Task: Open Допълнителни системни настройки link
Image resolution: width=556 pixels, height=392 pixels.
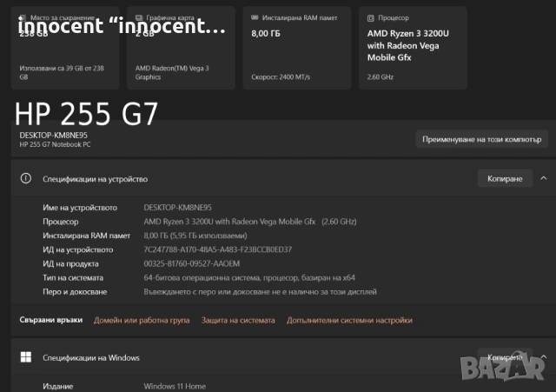Action: (x=349, y=320)
